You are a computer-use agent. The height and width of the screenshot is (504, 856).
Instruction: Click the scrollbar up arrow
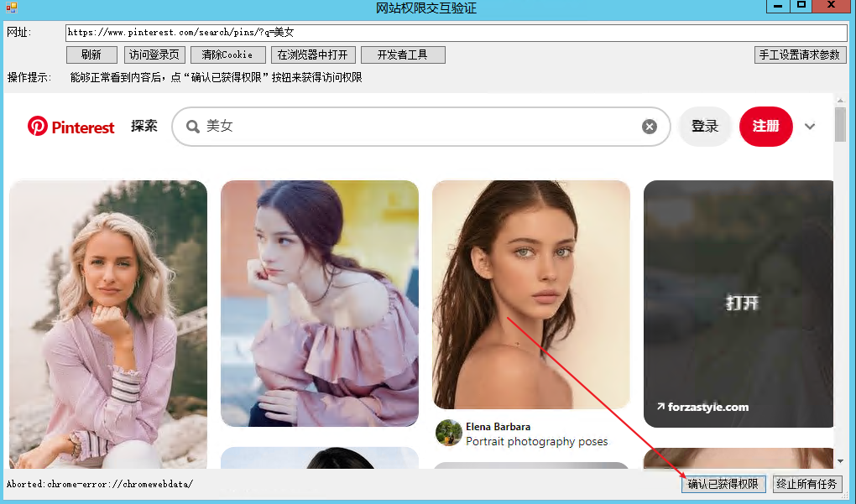pos(840,100)
